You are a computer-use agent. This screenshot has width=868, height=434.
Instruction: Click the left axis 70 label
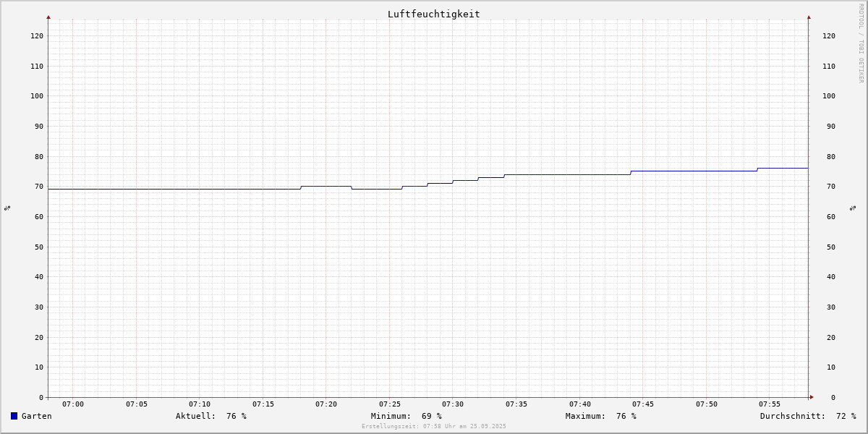tap(39, 186)
